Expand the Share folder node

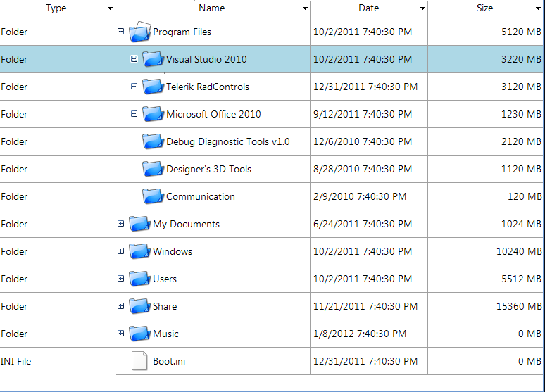(120, 306)
